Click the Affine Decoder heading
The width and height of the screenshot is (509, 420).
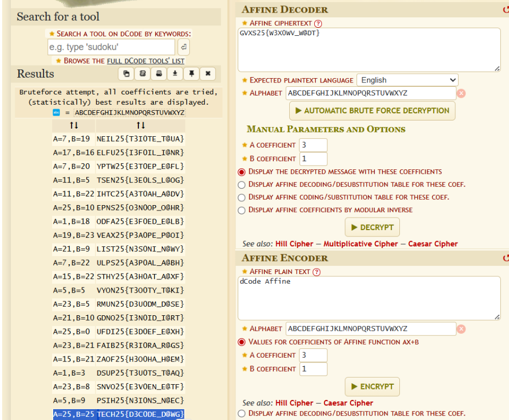coord(285,10)
